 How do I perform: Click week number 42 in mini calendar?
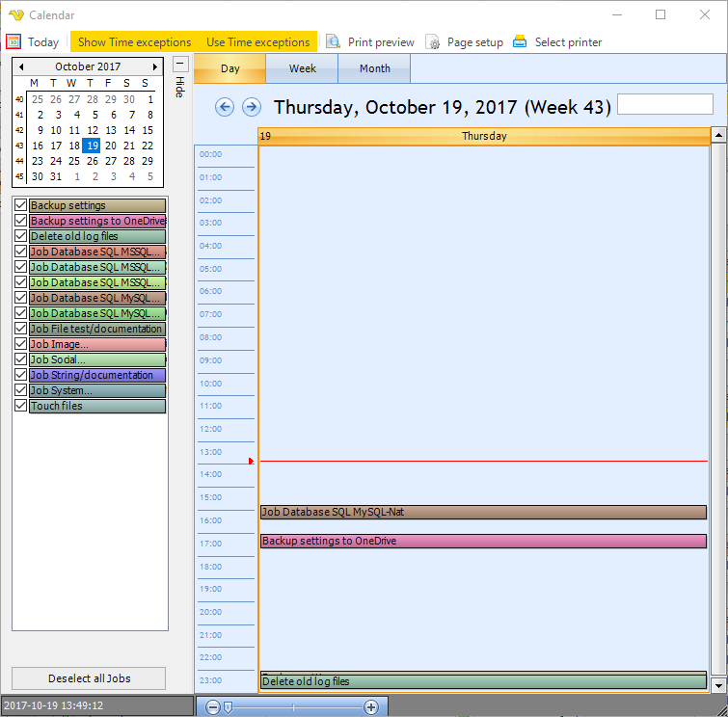(19, 130)
